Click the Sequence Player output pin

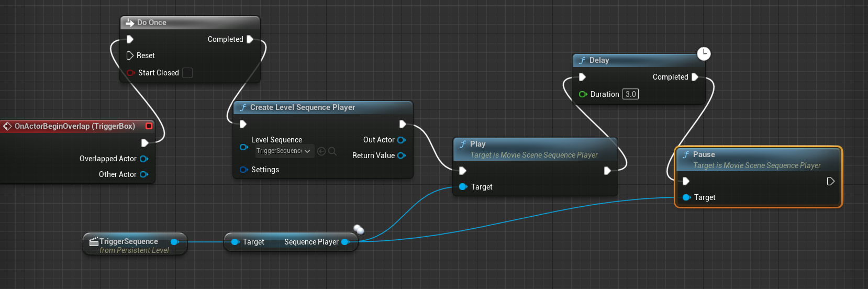pyautogui.click(x=345, y=242)
